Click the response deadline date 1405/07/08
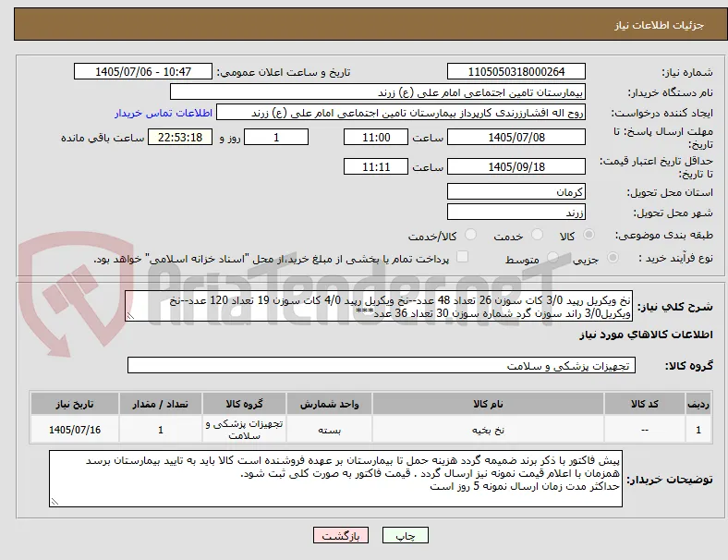Screen dimensions: 728x560 516,137
